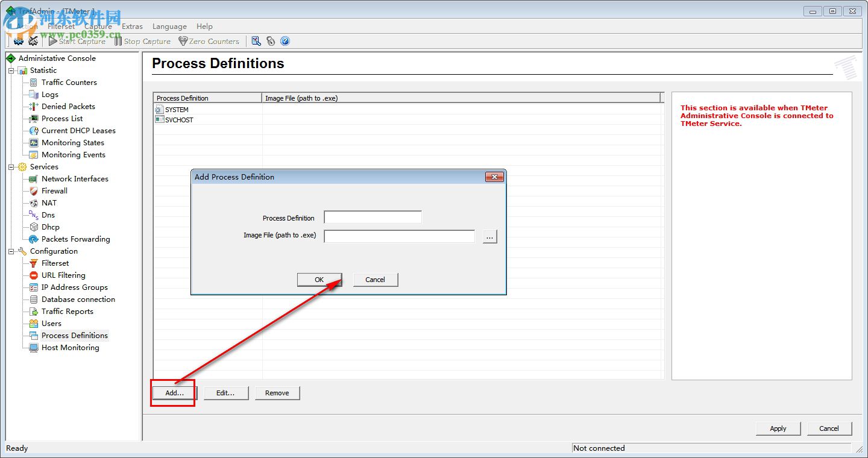Select IP Address Groups in the tree
Image resolution: width=868 pixels, height=458 pixels.
pyautogui.click(x=75, y=287)
